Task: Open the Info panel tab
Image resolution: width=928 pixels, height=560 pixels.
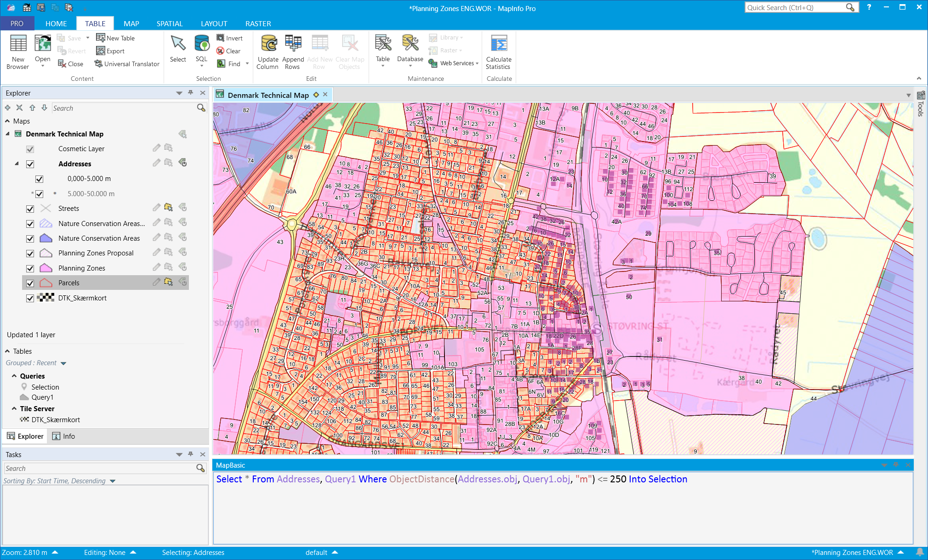Action: (x=64, y=436)
